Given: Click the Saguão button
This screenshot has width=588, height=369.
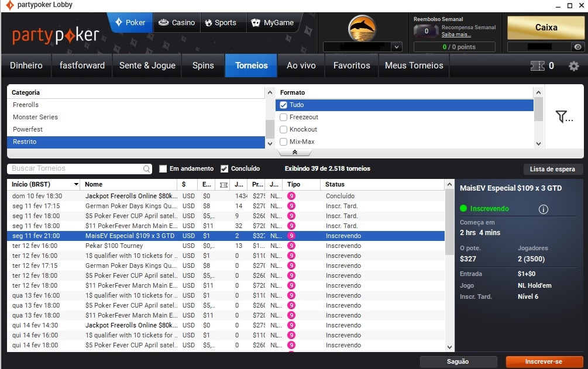Looking at the screenshot, I should point(458,361).
